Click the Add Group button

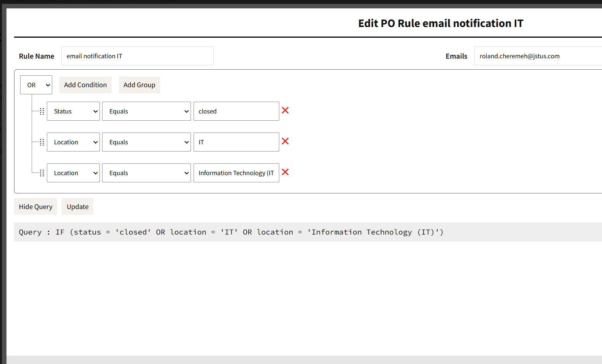point(139,85)
